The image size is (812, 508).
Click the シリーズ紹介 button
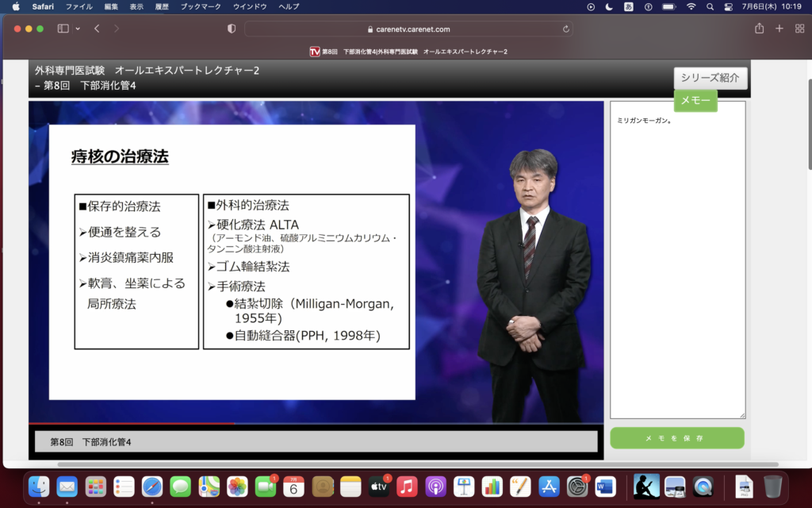[x=710, y=78]
